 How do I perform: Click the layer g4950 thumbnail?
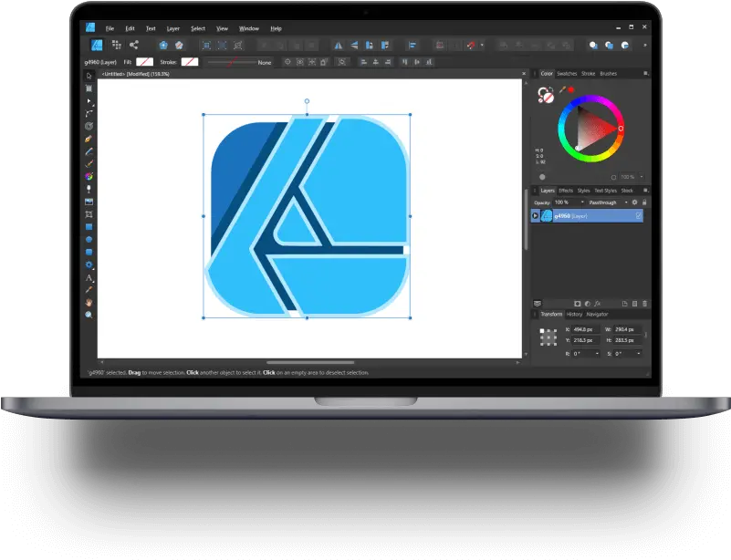pyautogui.click(x=547, y=215)
